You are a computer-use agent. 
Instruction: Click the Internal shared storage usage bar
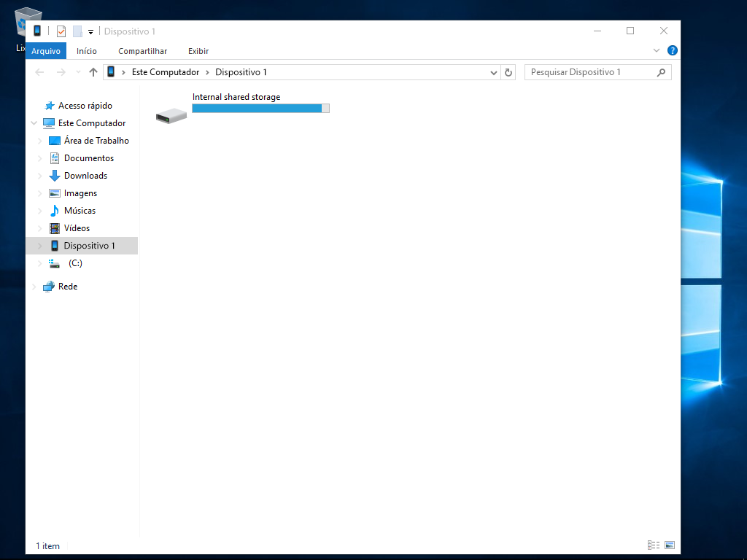tap(260, 108)
